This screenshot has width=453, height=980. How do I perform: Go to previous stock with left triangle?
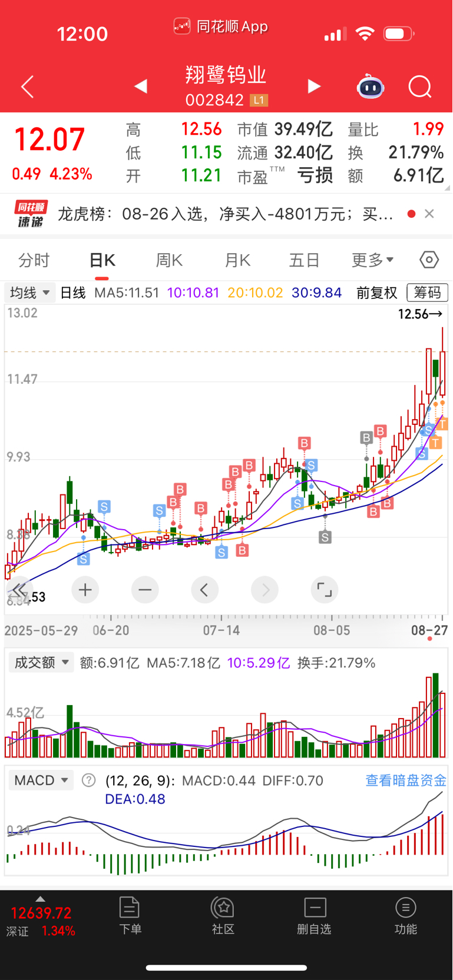[140, 87]
